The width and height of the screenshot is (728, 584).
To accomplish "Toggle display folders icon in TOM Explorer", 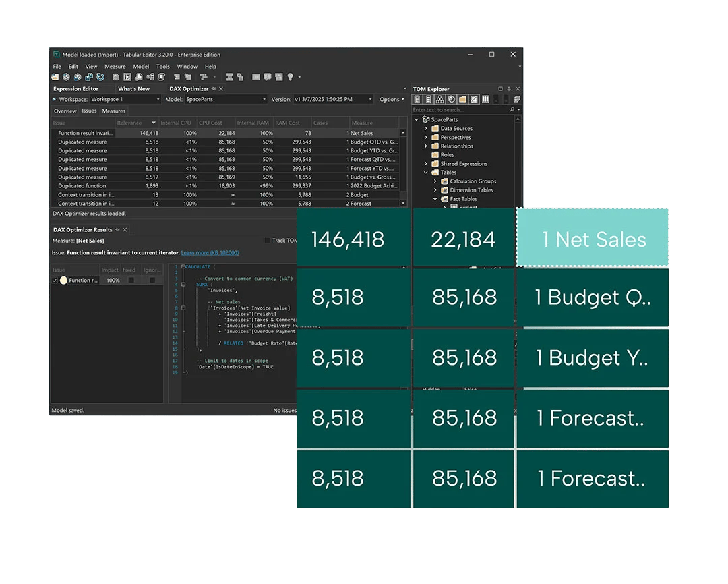I will (462, 99).
